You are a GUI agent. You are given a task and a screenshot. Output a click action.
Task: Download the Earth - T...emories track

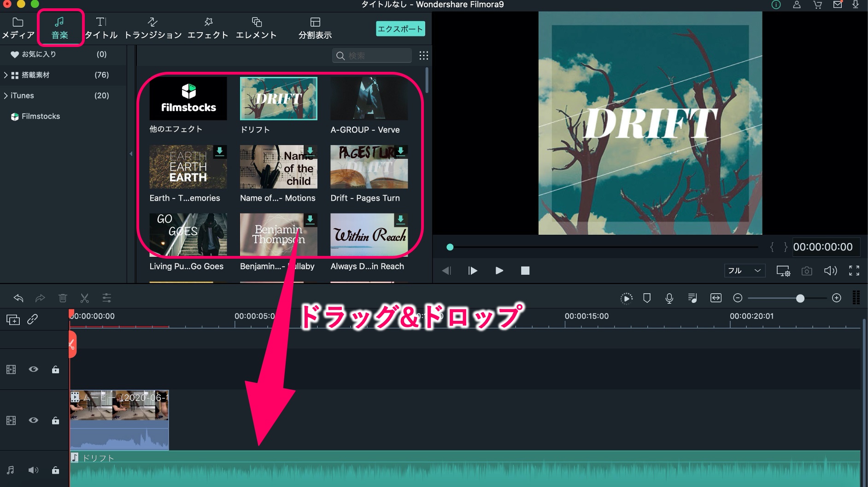[x=220, y=151]
